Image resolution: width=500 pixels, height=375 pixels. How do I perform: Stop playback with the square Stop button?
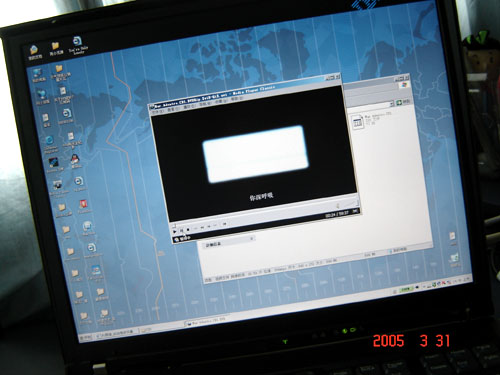pos(188,230)
